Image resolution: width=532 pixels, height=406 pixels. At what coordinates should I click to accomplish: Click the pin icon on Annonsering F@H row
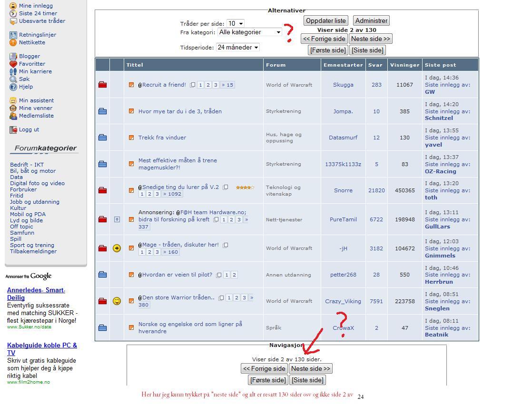tap(117, 219)
